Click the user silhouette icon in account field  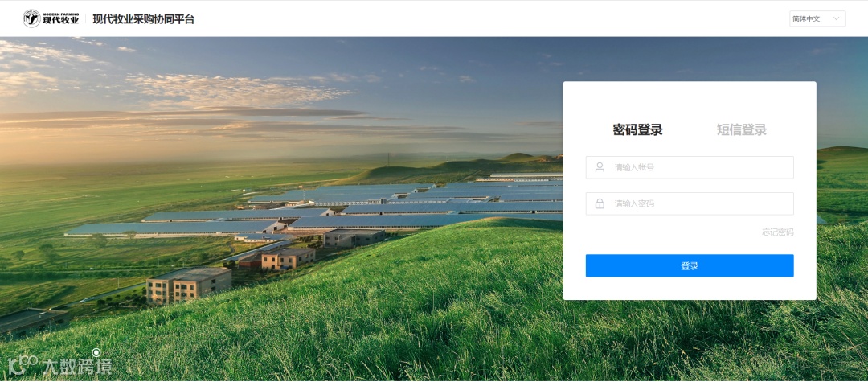(x=600, y=167)
